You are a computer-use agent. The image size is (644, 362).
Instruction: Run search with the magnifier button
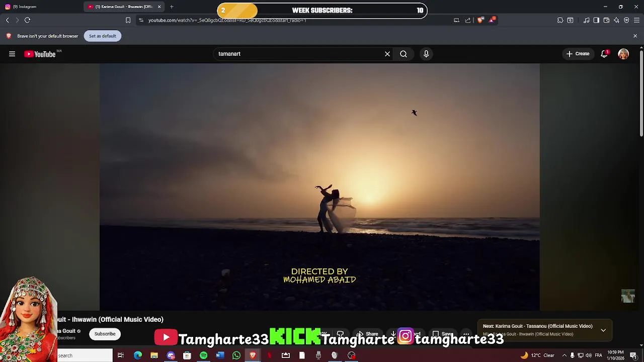pyautogui.click(x=404, y=54)
